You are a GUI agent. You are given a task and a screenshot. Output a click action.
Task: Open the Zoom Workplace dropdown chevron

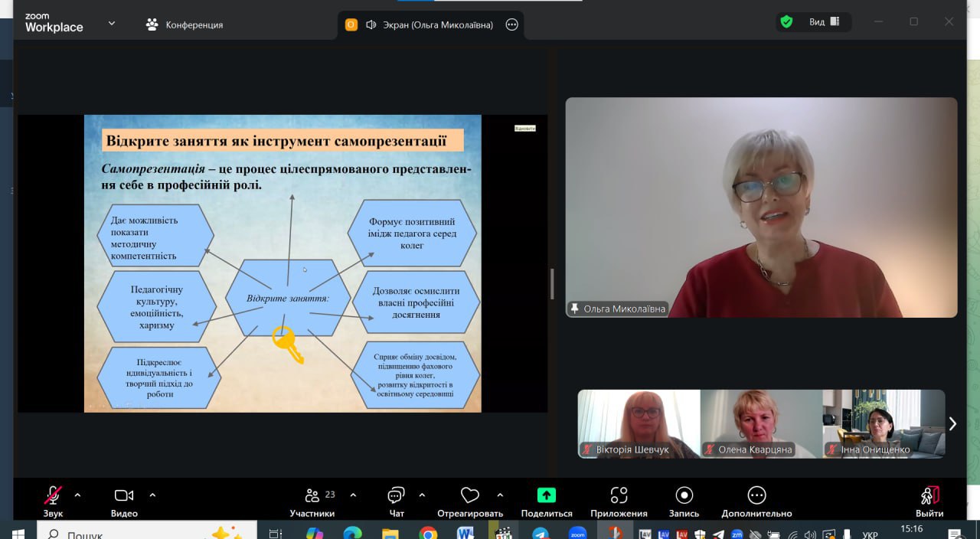coord(112,24)
